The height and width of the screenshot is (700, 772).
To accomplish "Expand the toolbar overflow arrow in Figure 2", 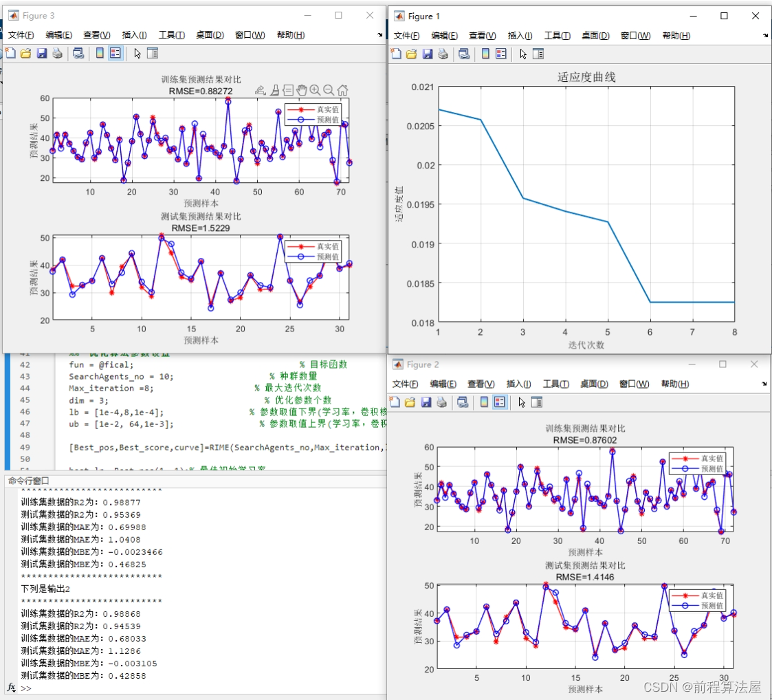I will (x=764, y=384).
